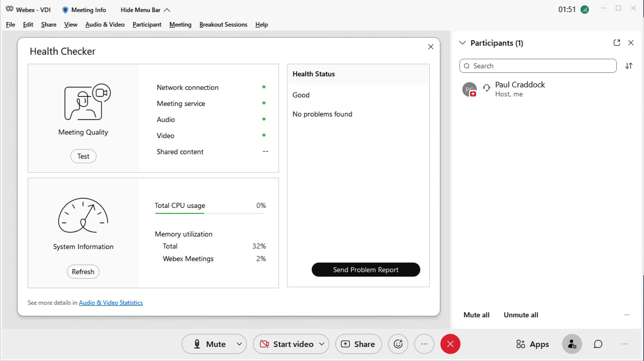
Task: Open the Audio & Video menu
Action: [105, 24]
